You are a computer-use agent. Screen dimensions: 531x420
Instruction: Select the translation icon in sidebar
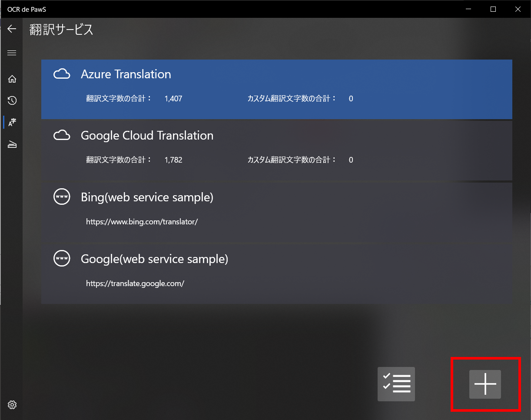(12, 123)
